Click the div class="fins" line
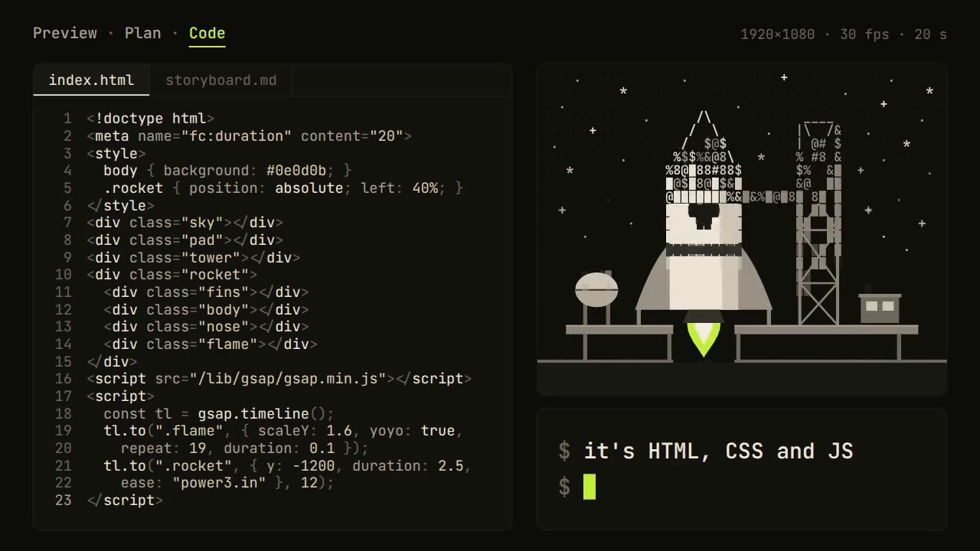The height and width of the screenshot is (551, 980). [207, 292]
